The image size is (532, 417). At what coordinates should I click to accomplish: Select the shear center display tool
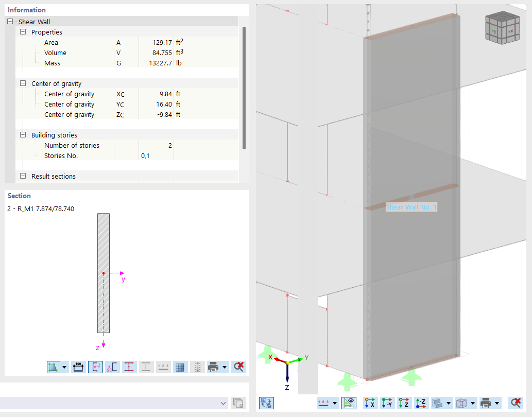[x=112, y=367]
